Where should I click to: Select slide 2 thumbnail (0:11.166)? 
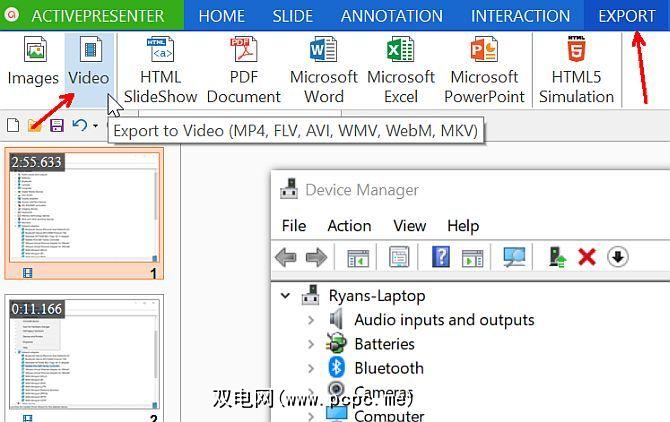pyautogui.click(x=84, y=358)
